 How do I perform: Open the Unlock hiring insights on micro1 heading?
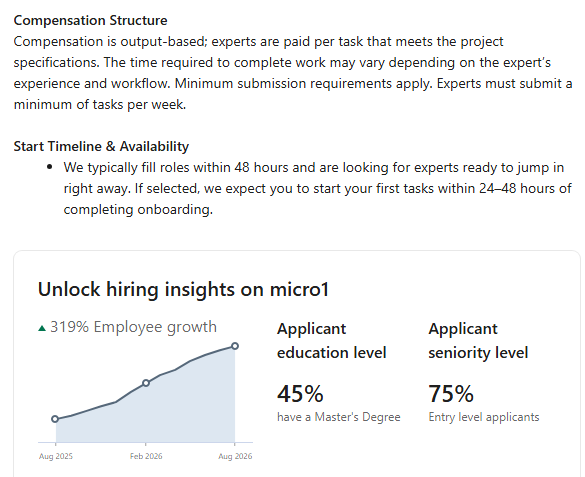183,289
